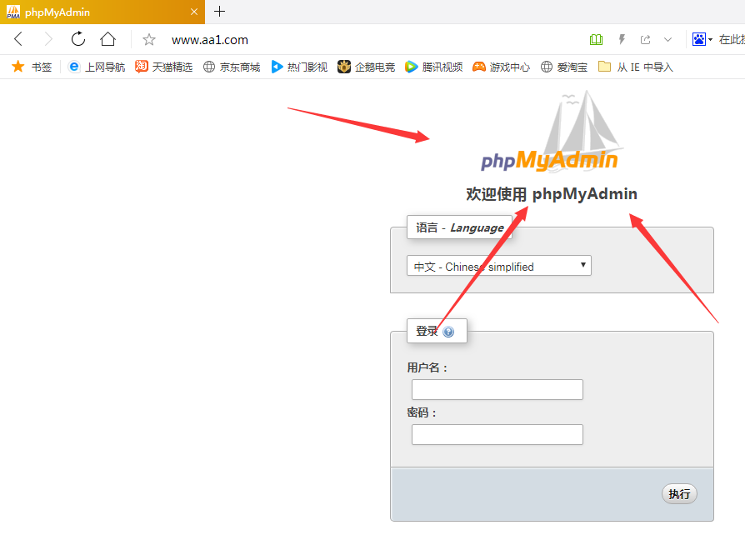745x560 pixels.
Task: Click the 在此 search box in the toolbar
Action: coord(732,39)
